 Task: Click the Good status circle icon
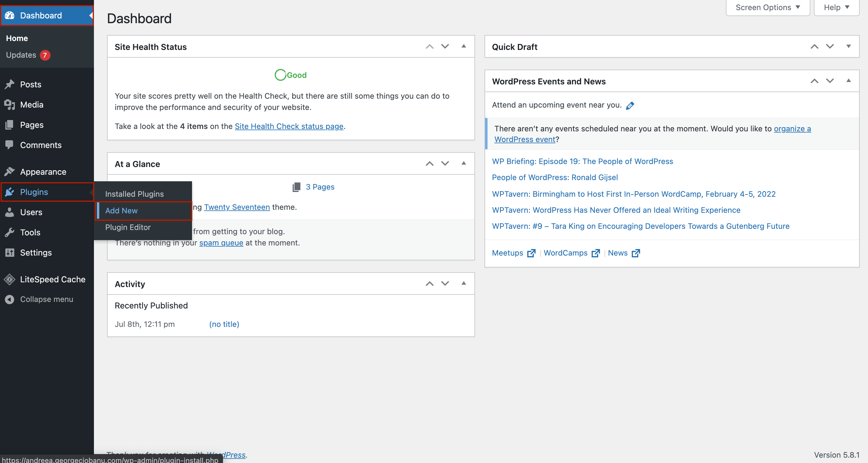(x=280, y=75)
